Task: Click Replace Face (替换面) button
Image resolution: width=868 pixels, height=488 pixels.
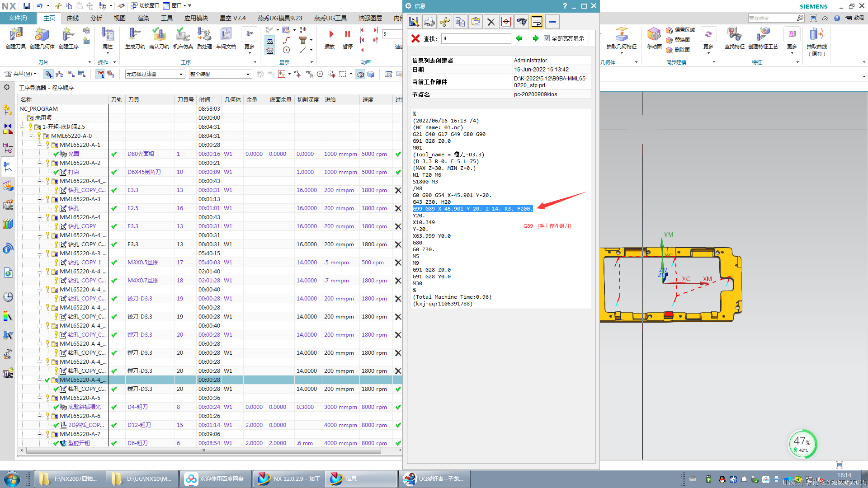Action: [678, 40]
